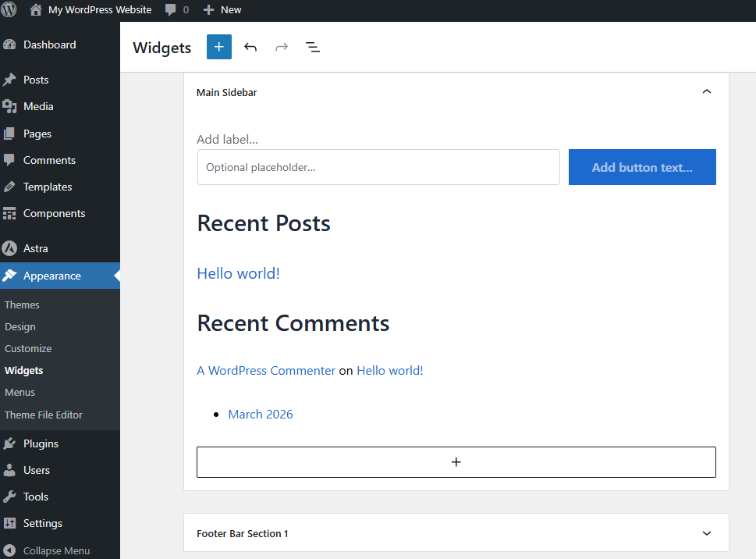This screenshot has height=559, width=756.
Task: Open Theme File Editor submenu item
Action: pyautogui.click(x=44, y=415)
